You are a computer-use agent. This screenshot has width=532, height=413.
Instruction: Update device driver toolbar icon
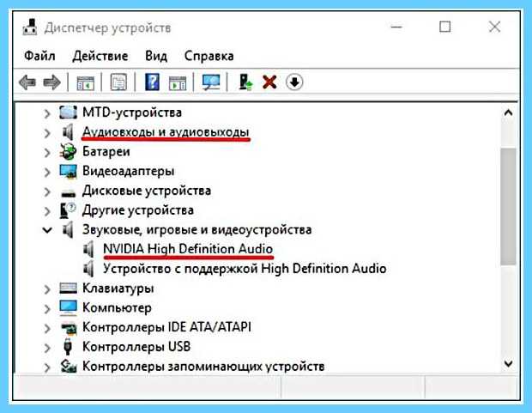pos(245,82)
